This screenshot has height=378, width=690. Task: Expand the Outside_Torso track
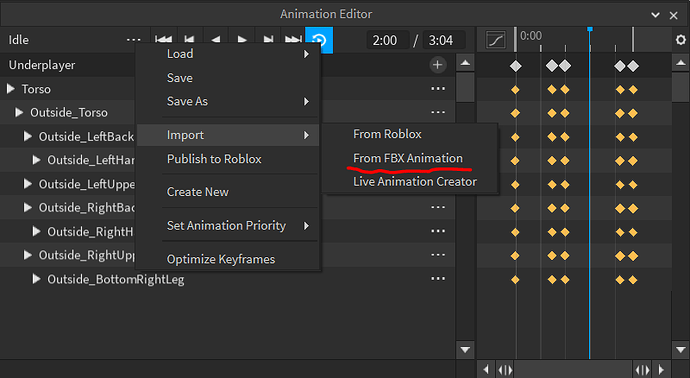(x=19, y=113)
